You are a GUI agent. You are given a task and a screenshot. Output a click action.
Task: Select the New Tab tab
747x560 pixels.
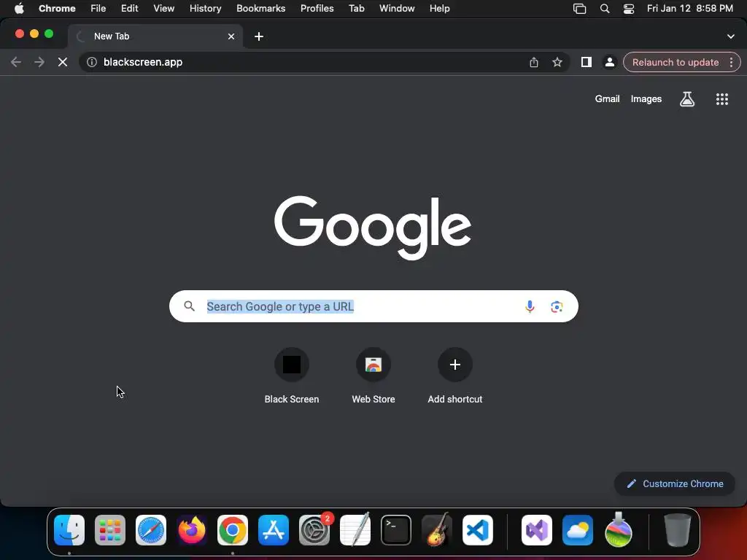[x=155, y=36]
